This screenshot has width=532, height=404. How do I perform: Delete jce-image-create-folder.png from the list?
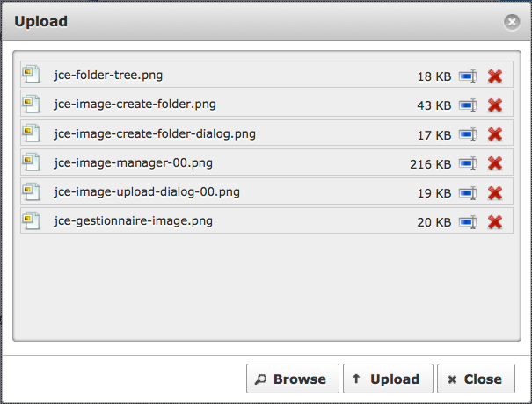(x=495, y=105)
